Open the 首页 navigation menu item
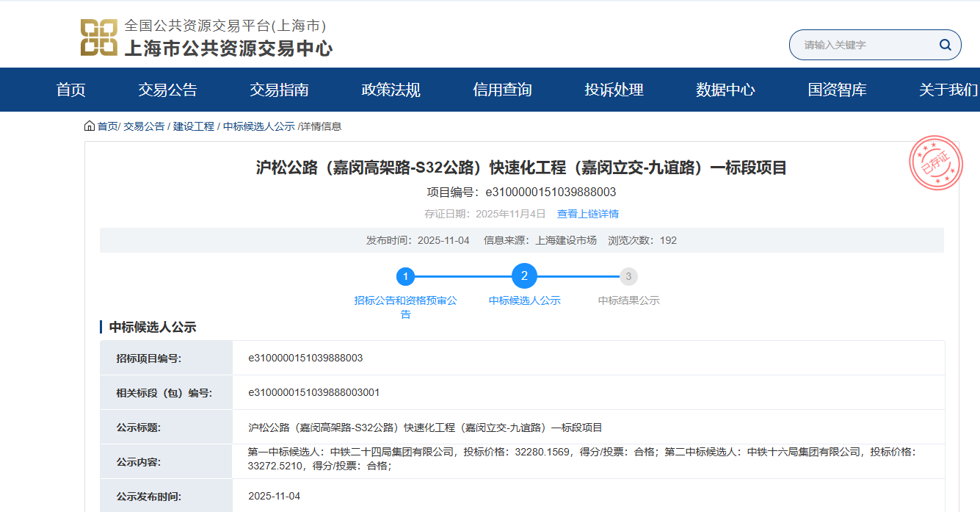The image size is (980, 512). (x=71, y=90)
